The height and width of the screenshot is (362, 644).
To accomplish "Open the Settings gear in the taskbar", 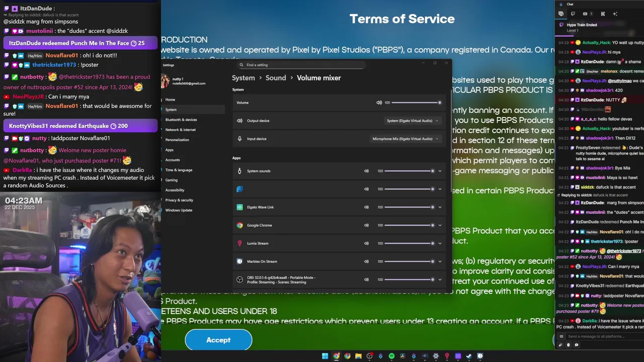I will [x=436, y=356].
